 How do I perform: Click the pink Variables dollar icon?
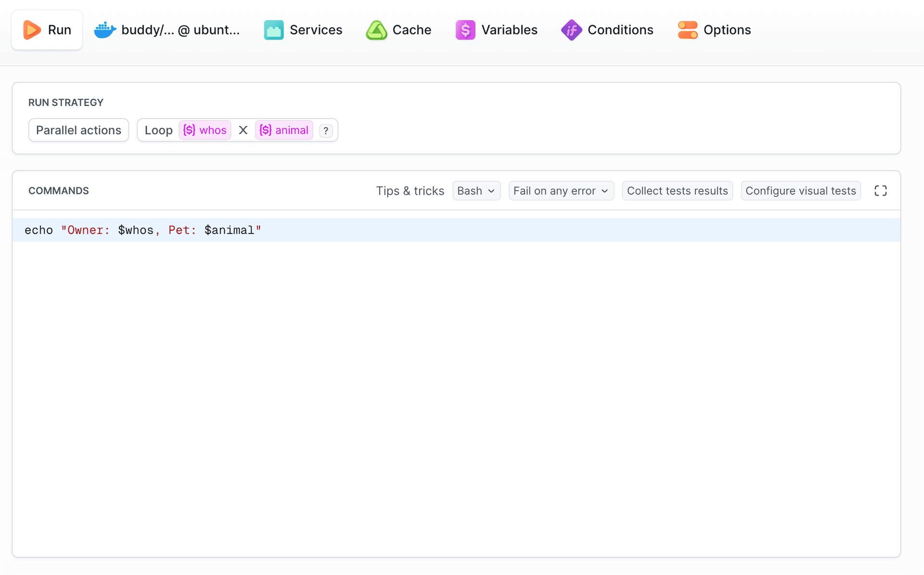coord(465,30)
